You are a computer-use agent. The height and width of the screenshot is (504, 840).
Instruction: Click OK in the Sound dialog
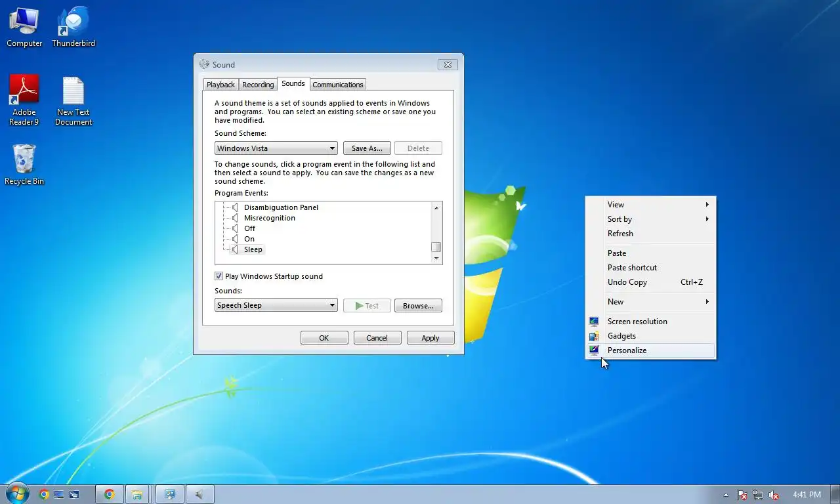[324, 338]
